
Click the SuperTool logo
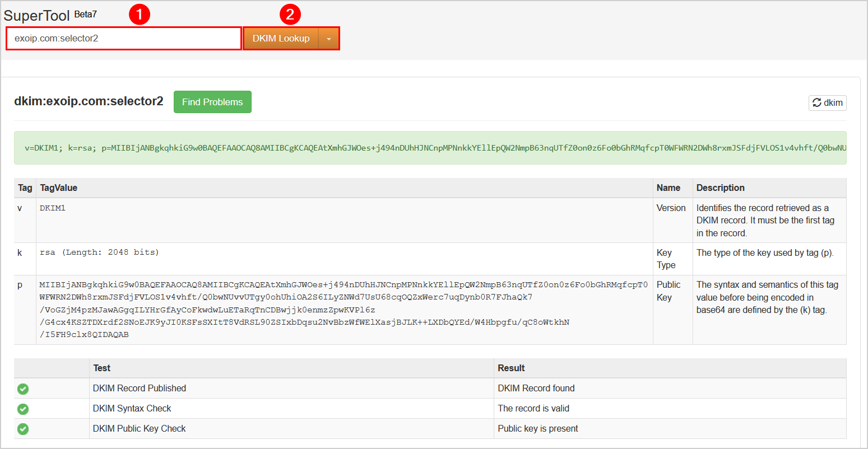[x=35, y=15]
